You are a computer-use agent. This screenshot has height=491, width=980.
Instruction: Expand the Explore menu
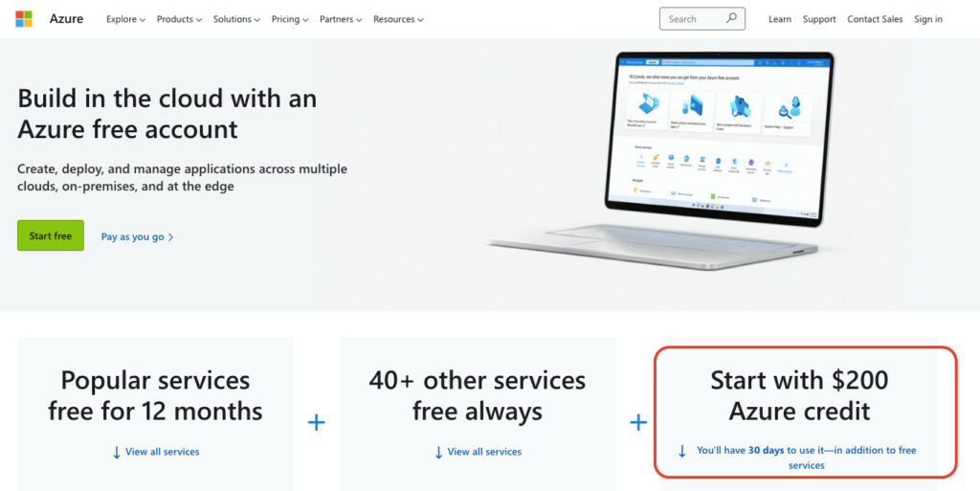click(x=125, y=19)
